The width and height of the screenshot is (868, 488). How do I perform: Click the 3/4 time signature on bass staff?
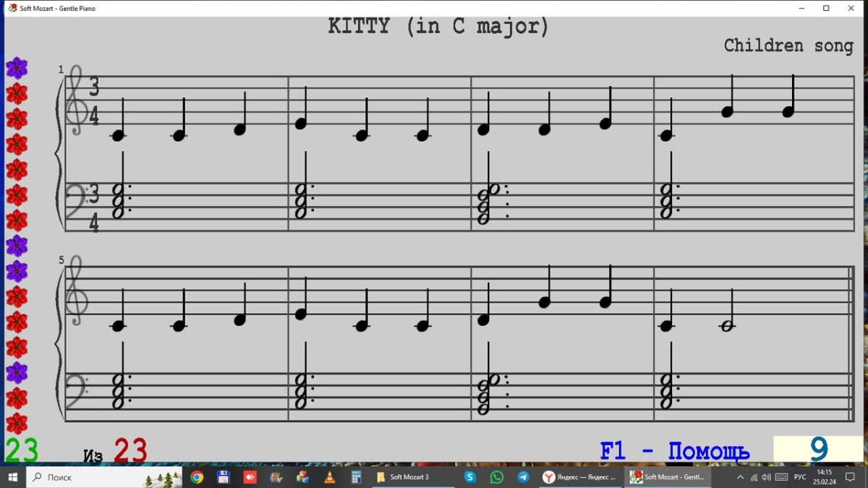pos(94,207)
